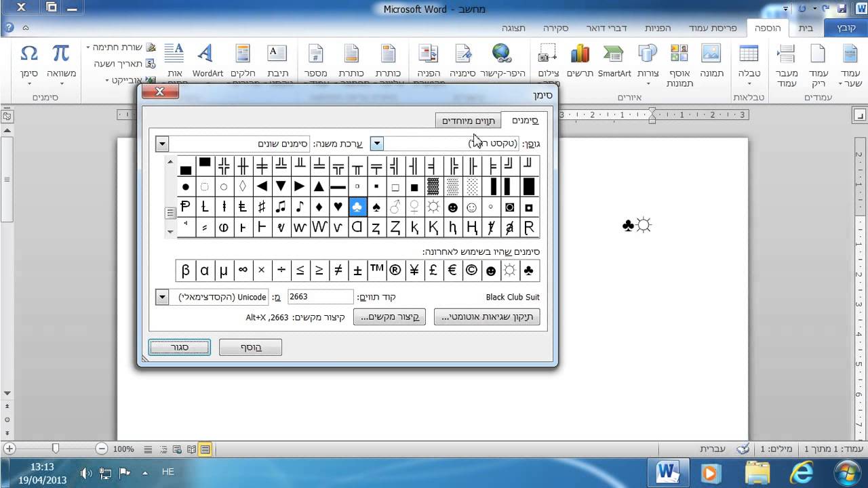Click the Zoom slider handle in status bar

(x=56, y=449)
